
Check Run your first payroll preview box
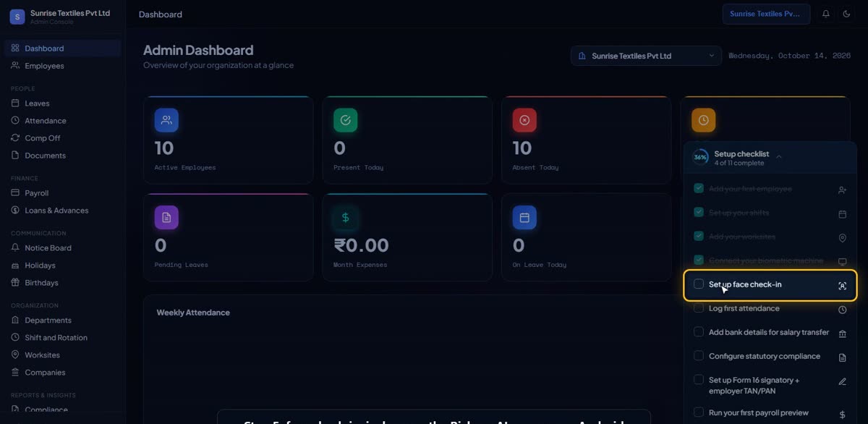tap(699, 412)
